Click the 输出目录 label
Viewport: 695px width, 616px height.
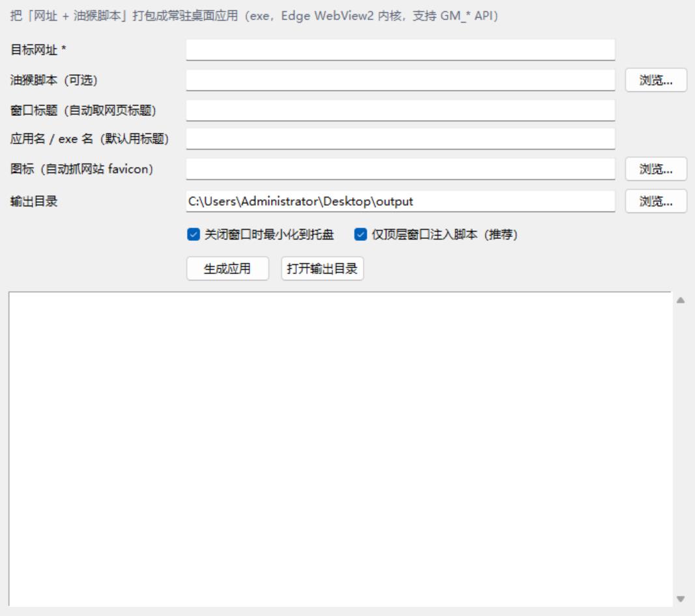pos(34,201)
